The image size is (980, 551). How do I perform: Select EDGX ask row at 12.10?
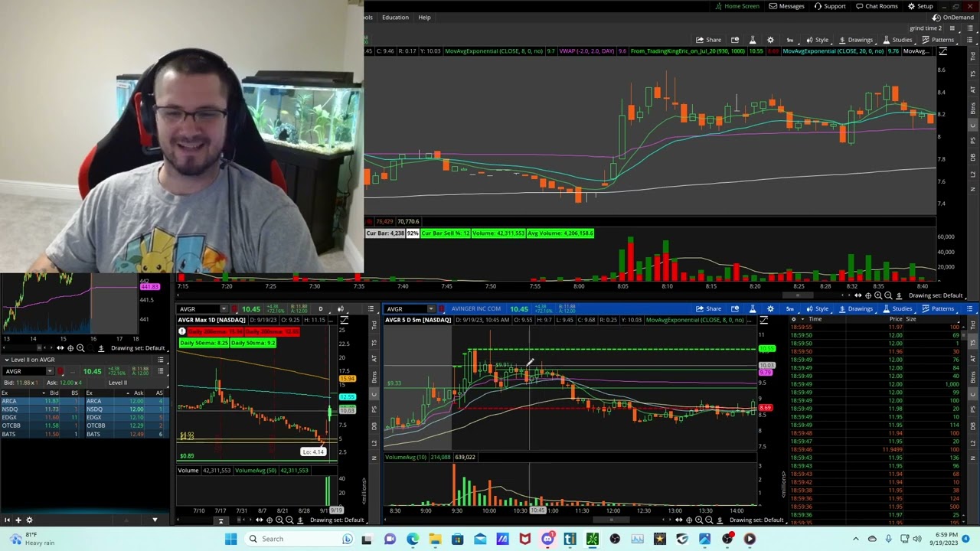(x=126, y=417)
